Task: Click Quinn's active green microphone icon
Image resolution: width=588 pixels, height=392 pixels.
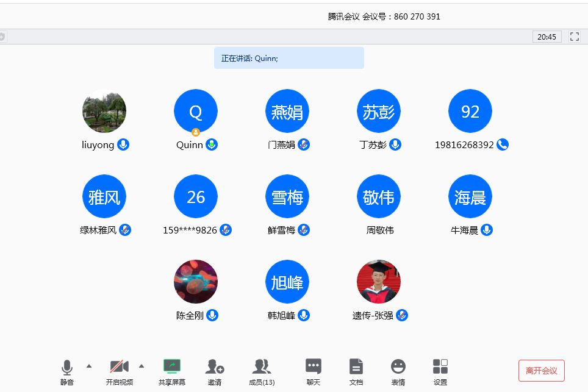Action: pyautogui.click(x=212, y=144)
